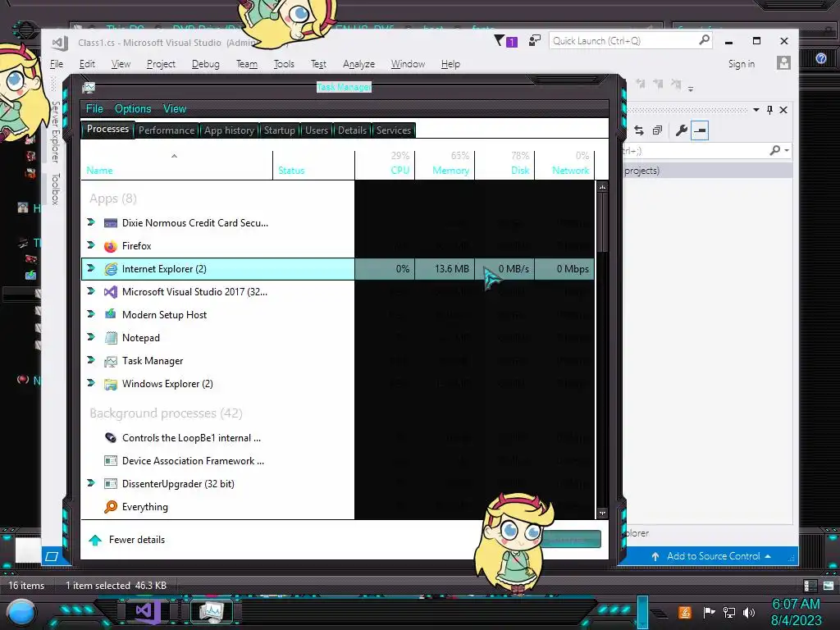Click the Quick Launch search box
This screenshot has width=840, height=630.
(x=631, y=41)
